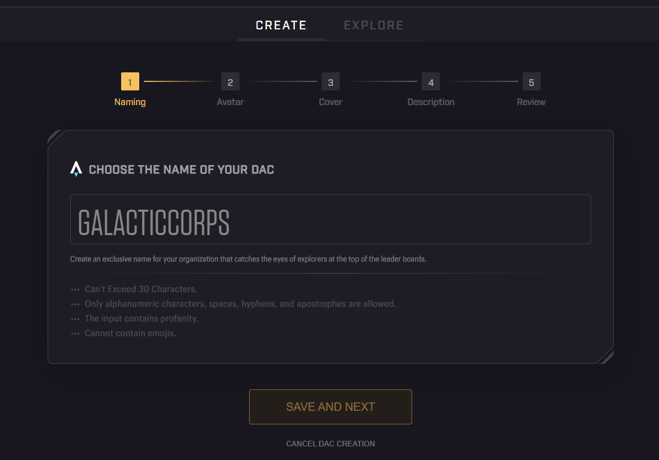659x460 pixels.
Task: Focus the GALACTICCORPS name input field
Action: tap(330, 219)
